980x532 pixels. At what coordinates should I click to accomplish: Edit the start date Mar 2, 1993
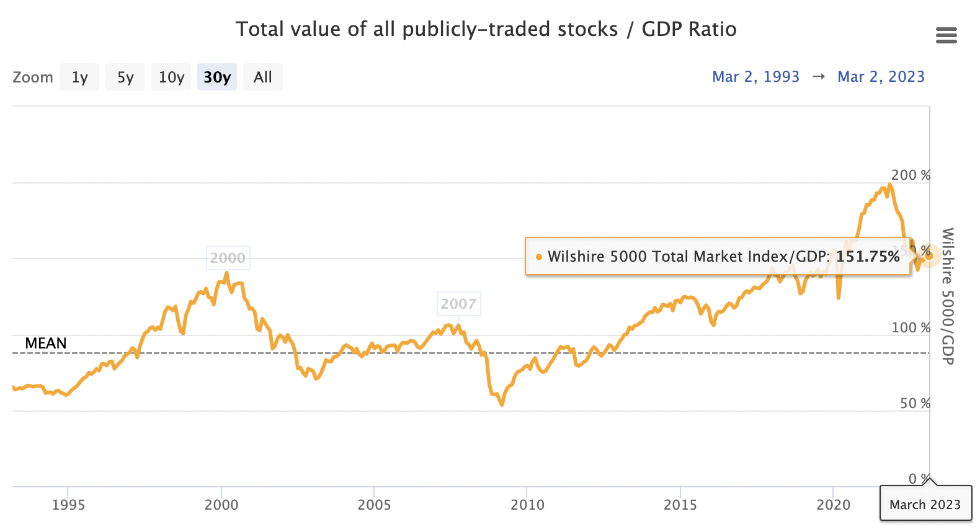755,77
